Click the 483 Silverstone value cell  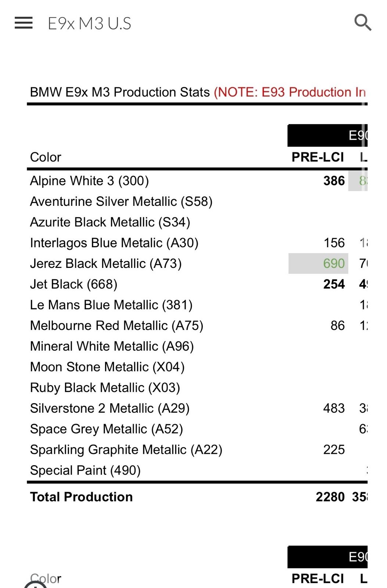click(x=334, y=408)
